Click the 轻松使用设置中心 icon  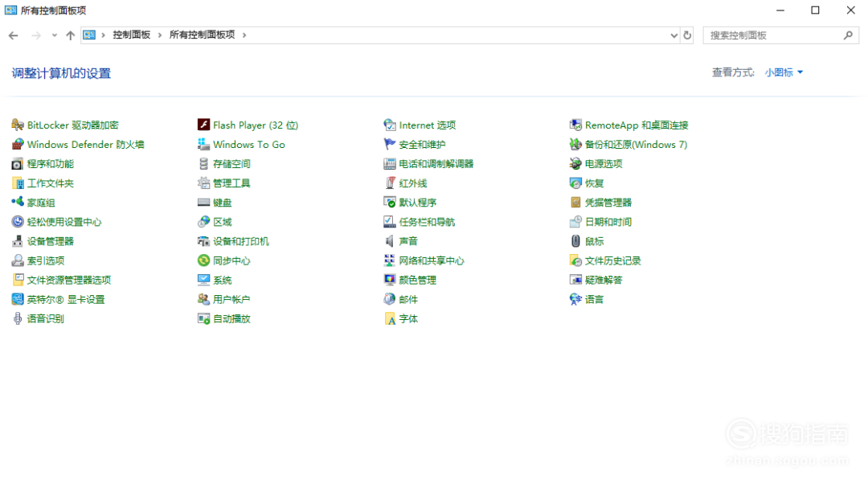(x=18, y=222)
